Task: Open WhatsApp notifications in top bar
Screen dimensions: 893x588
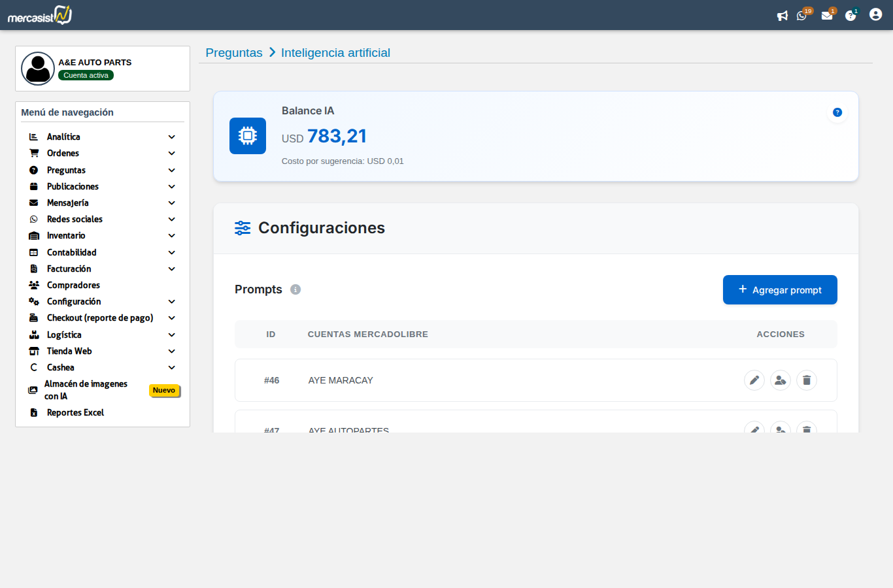Action: (x=801, y=16)
